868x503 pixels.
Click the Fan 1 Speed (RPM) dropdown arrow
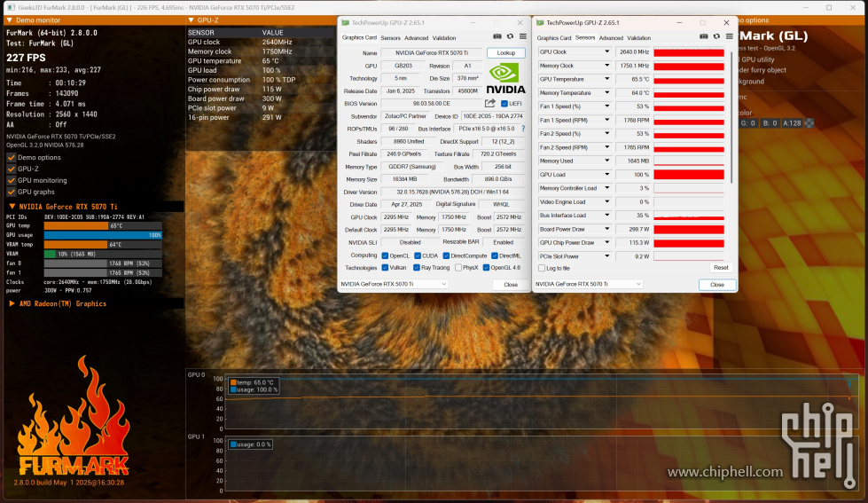pos(606,120)
